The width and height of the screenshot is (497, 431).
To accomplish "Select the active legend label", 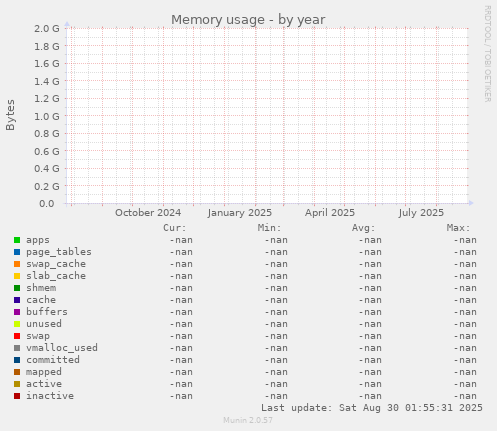I will coord(44,384).
